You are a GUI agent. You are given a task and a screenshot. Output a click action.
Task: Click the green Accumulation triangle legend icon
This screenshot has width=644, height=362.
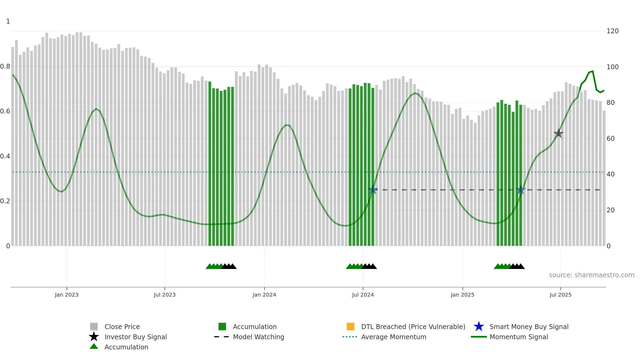pyautogui.click(x=94, y=346)
